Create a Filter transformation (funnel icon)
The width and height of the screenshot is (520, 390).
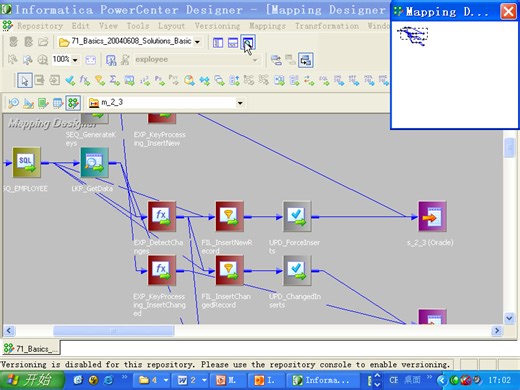(x=100, y=80)
